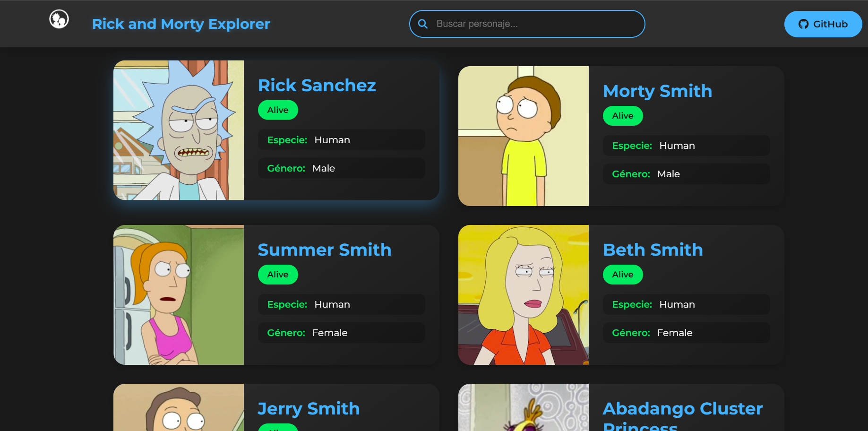Click Género Female row for Beth Smith
The image size is (868, 431).
pos(687,333)
